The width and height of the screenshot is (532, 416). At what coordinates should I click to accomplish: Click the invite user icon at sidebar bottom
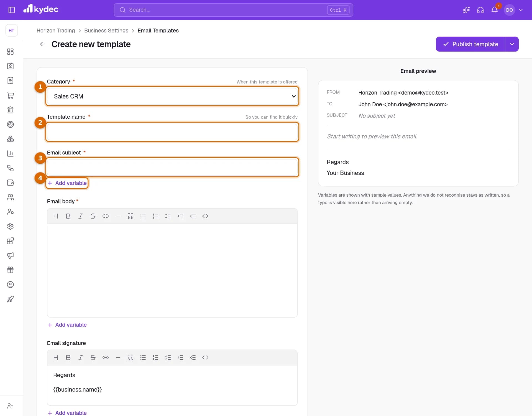pyautogui.click(x=10, y=406)
